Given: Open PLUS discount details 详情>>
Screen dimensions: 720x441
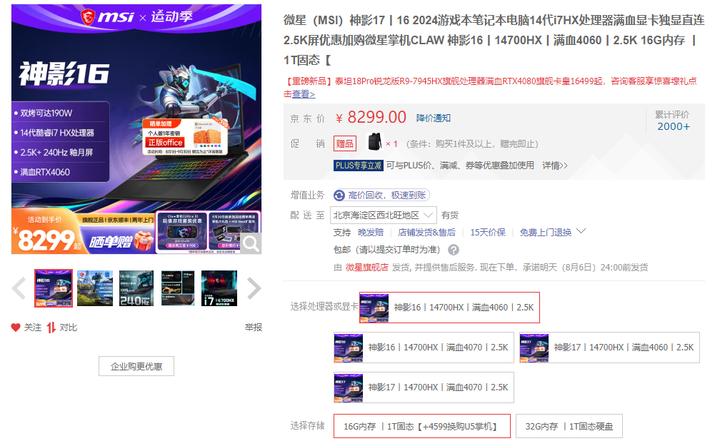Looking at the screenshot, I should 555,165.
